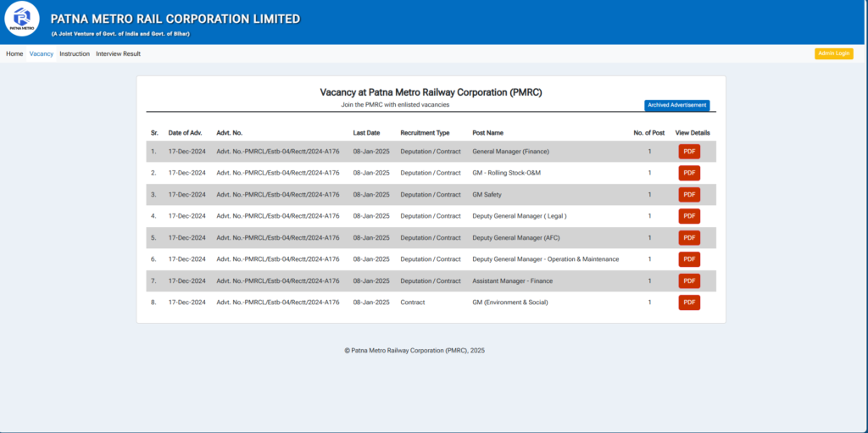Open PDF for Deputy General Manager (Legal)
Screen dimensions: 868x433
[x=689, y=216]
